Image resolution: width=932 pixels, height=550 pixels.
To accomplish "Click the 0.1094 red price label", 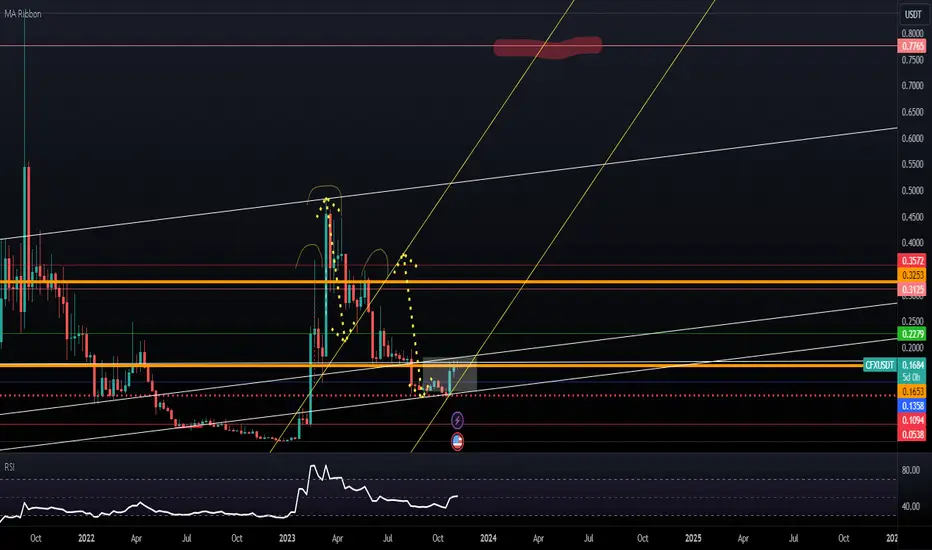I will [912, 420].
